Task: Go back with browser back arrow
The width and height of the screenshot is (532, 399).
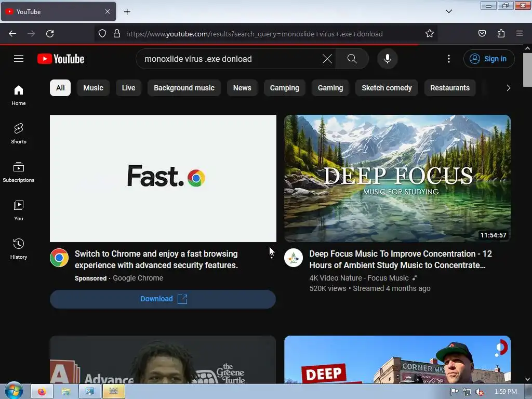Action: coord(12,34)
